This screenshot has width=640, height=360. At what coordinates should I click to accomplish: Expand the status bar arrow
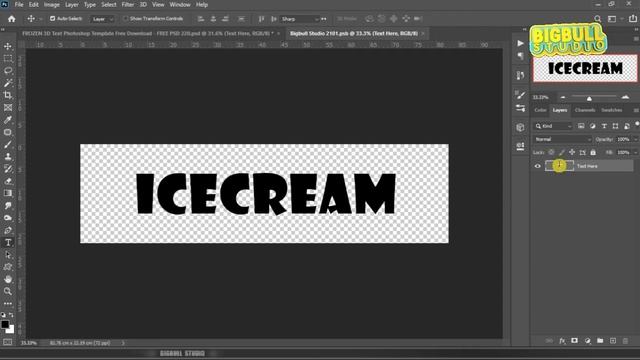click(x=123, y=343)
